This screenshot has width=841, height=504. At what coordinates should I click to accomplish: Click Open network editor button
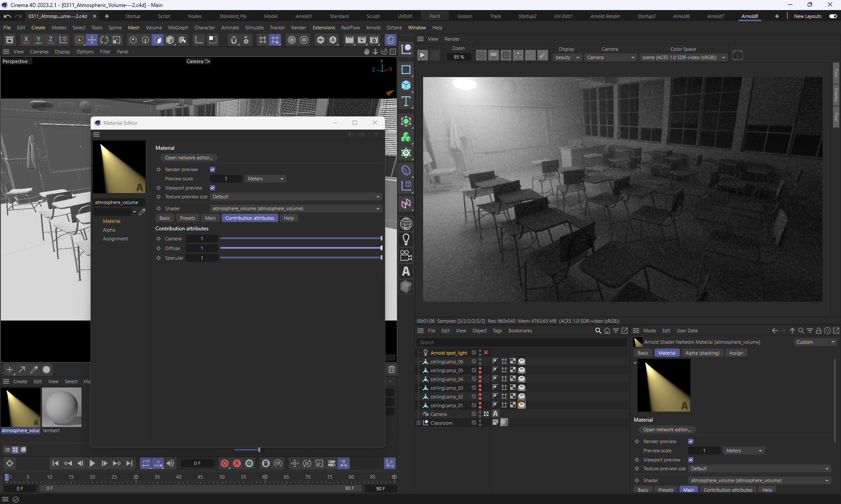[189, 158]
